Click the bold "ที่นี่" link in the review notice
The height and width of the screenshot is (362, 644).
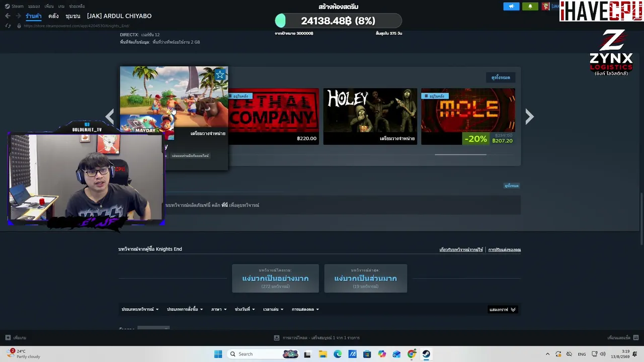pos(225,205)
